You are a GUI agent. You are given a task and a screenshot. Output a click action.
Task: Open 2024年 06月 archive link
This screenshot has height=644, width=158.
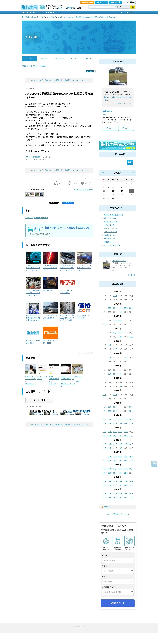pos(131,308)
